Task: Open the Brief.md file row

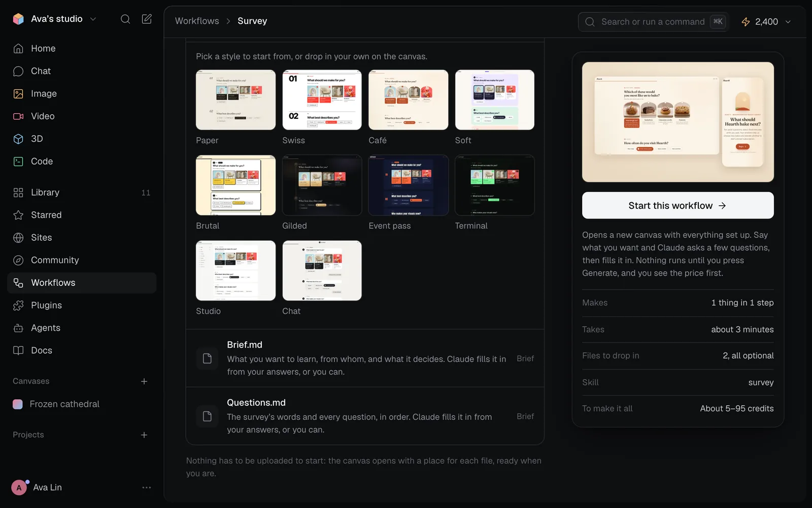Action: click(365, 358)
